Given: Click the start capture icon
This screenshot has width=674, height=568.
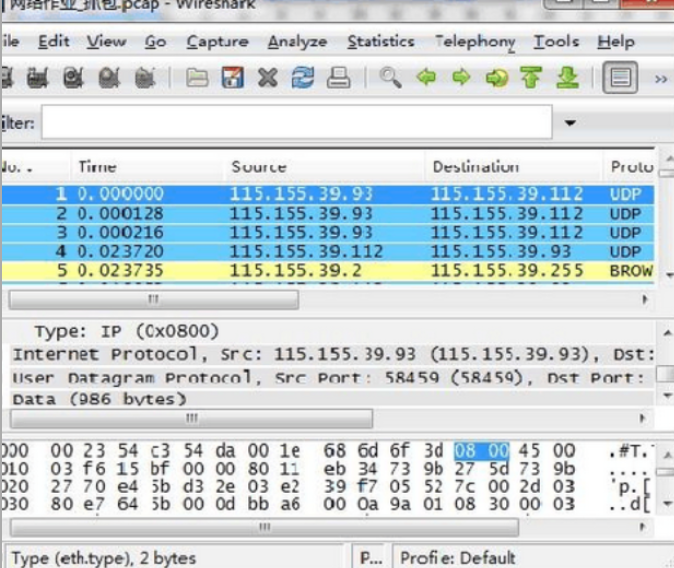Looking at the screenshot, I should pyautogui.click(x=74, y=78).
